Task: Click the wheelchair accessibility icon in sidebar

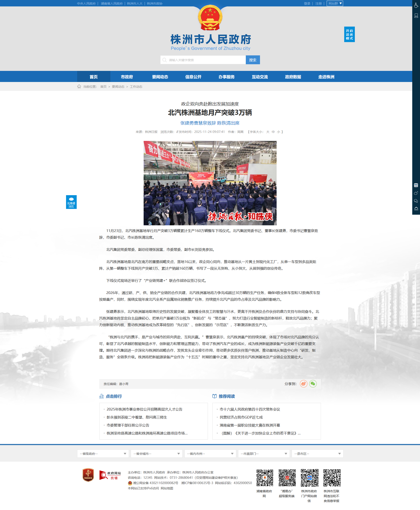Action: 416,5
